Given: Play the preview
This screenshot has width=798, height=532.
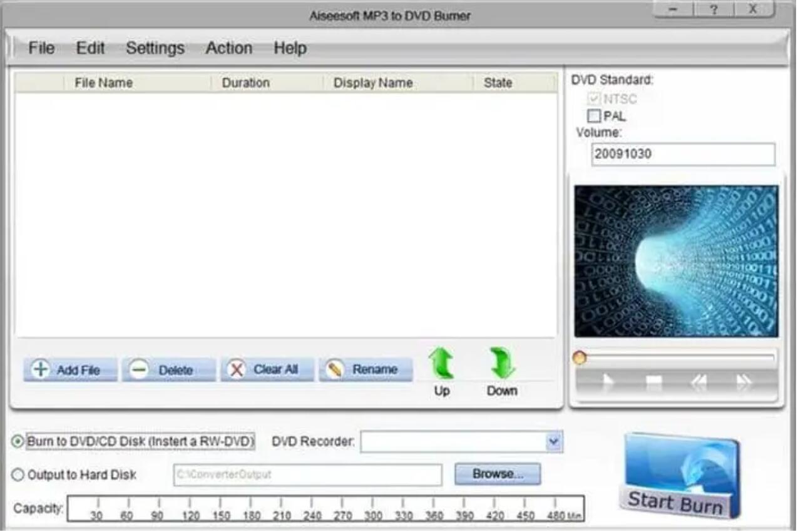Looking at the screenshot, I should tap(607, 382).
